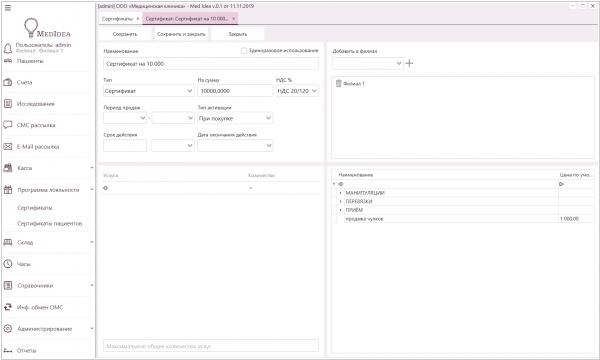This screenshot has height=360, width=600.
Task: Click the Наименование column header in services table
Action: [356, 175]
